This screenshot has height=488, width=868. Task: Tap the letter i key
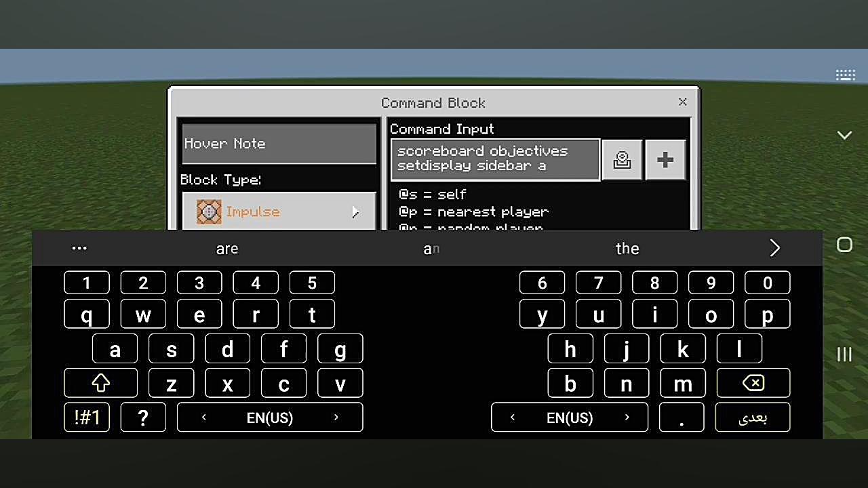click(x=654, y=314)
